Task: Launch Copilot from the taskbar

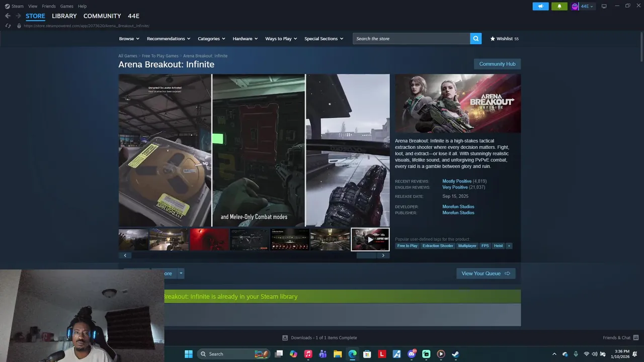Action: pyautogui.click(x=293, y=354)
